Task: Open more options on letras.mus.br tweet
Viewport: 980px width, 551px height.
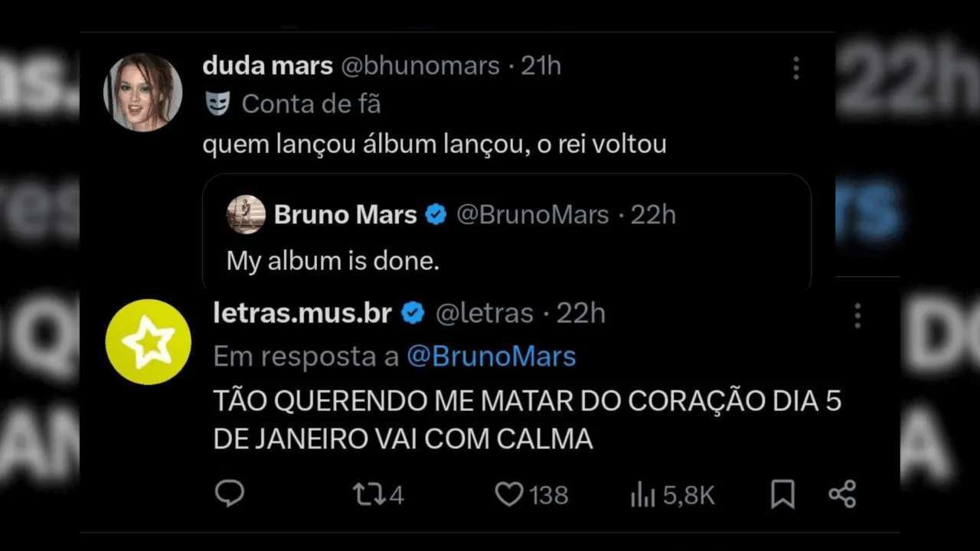Action: [857, 315]
